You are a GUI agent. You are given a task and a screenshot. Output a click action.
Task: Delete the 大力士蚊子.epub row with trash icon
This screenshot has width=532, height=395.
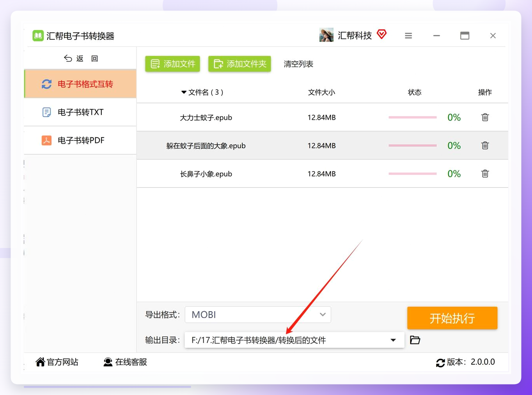click(485, 117)
